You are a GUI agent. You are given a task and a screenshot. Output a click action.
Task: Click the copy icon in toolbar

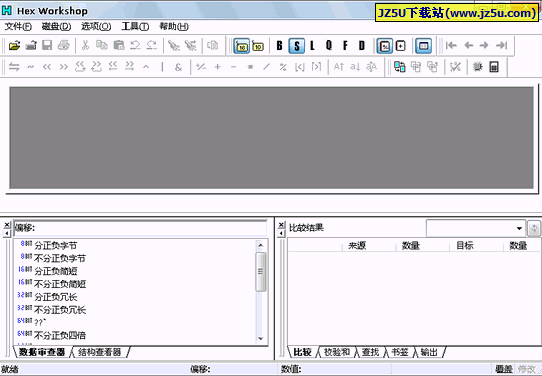(x=102, y=45)
